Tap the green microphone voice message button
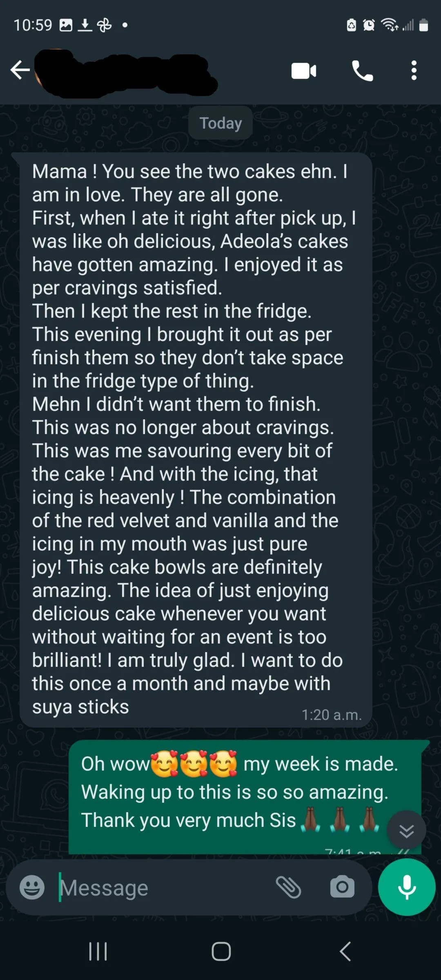Viewport: 441px width, 980px height. [x=407, y=887]
